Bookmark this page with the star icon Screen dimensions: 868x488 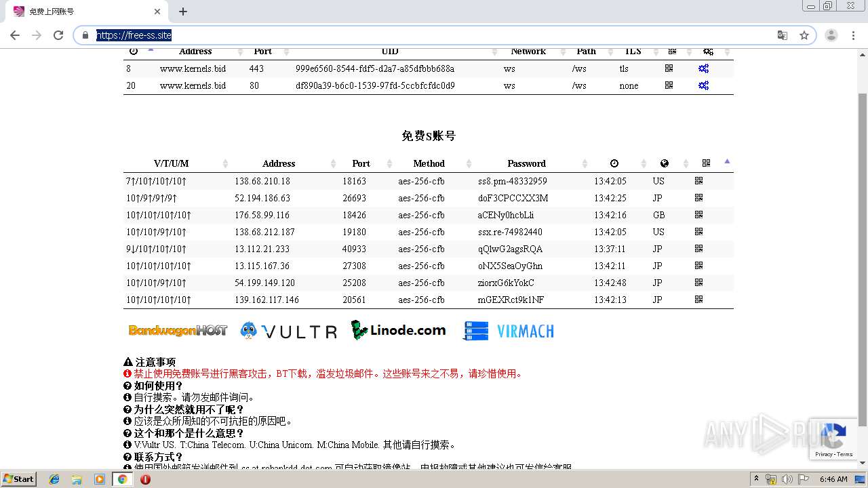tap(804, 35)
